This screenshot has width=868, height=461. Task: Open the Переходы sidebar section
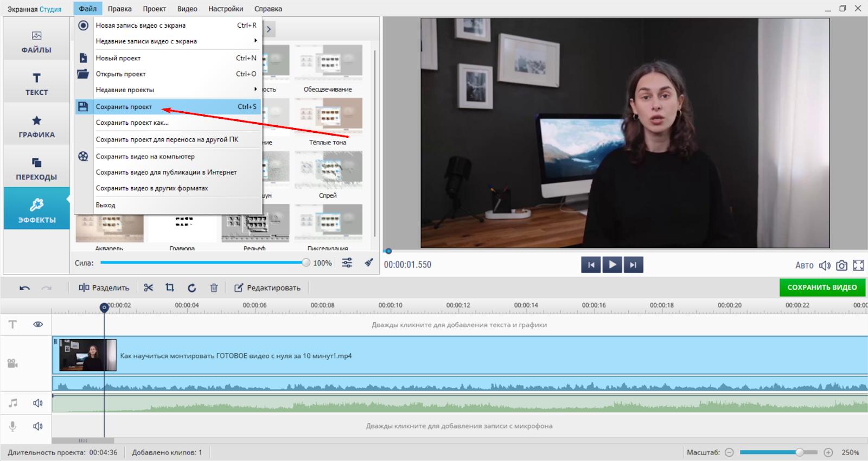(x=36, y=169)
